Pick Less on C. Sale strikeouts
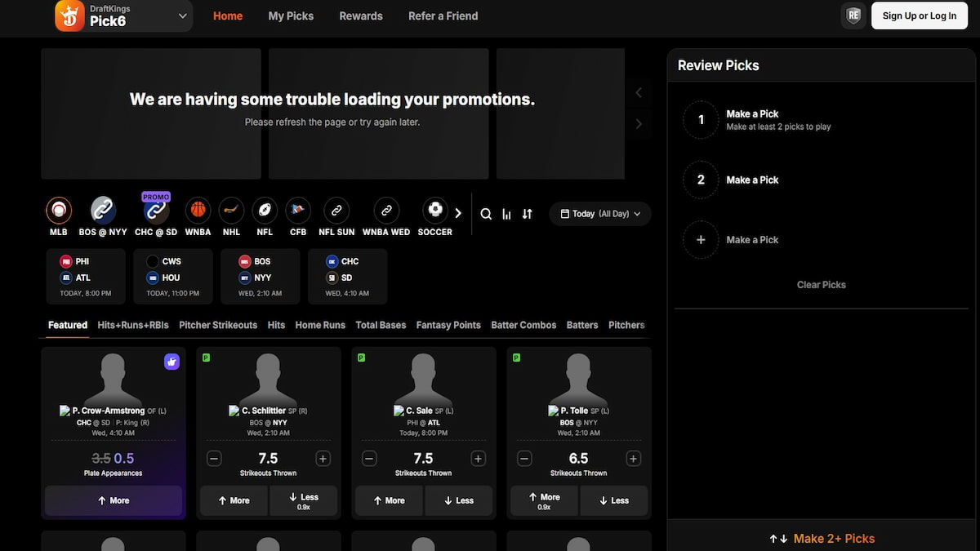The width and height of the screenshot is (980, 551). 459,500
